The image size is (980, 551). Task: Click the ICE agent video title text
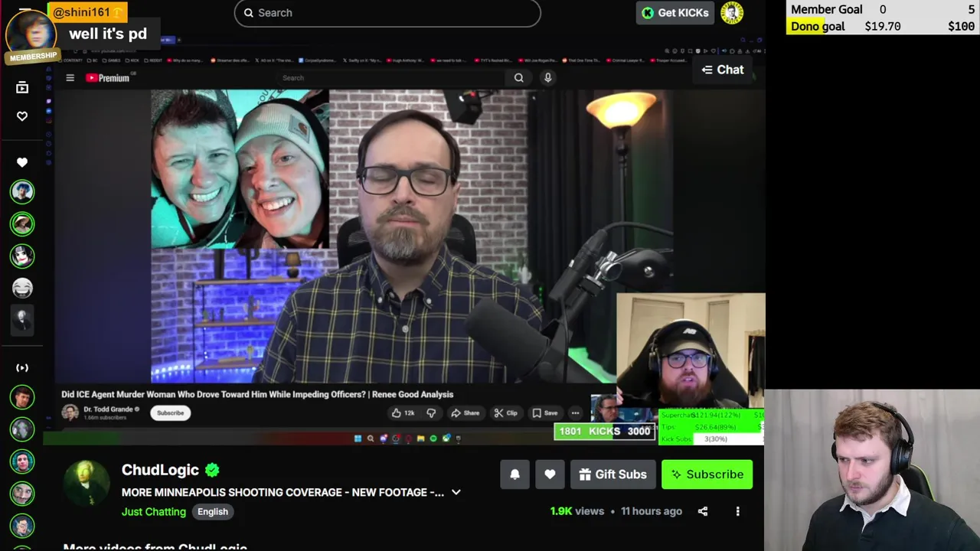tap(257, 394)
